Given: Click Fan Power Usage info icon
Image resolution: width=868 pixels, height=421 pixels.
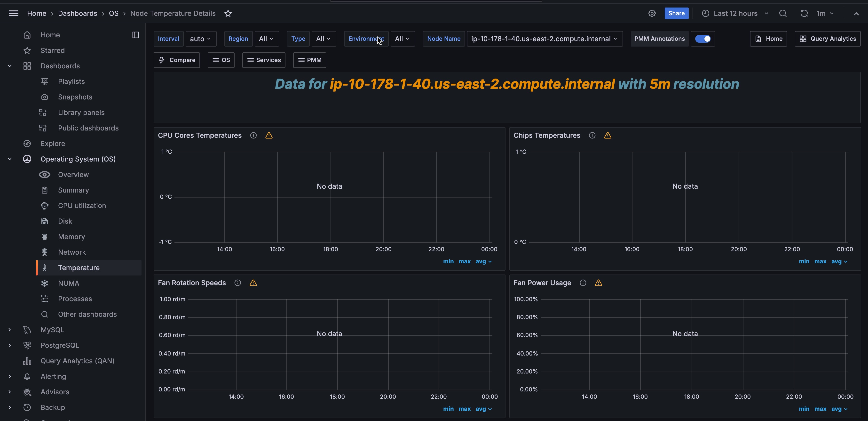Looking at the screenshot, I should (x=583, y=283).
